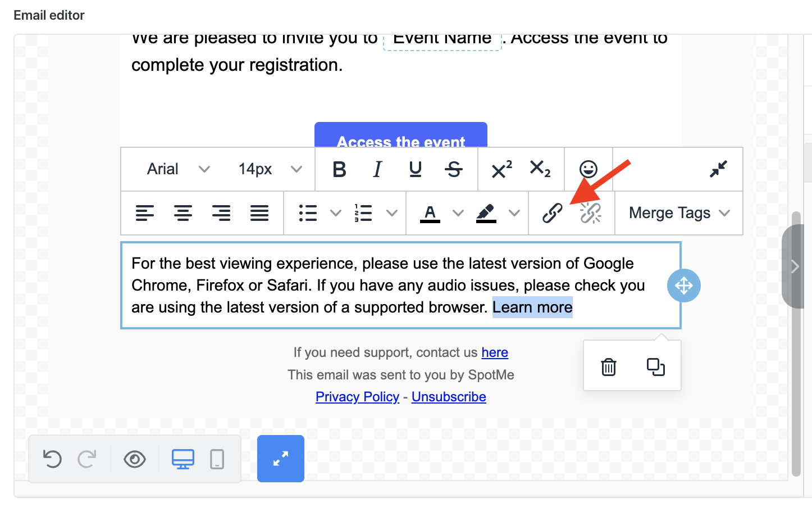Apply strikethrough formatting
Screen dimensions: 812x507
pyautogui.click(x=454, y=169)
